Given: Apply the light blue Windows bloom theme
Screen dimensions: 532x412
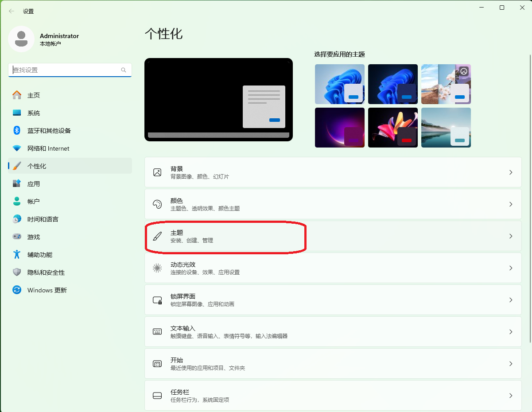Looking at the screenshot, I should point(340,84).
